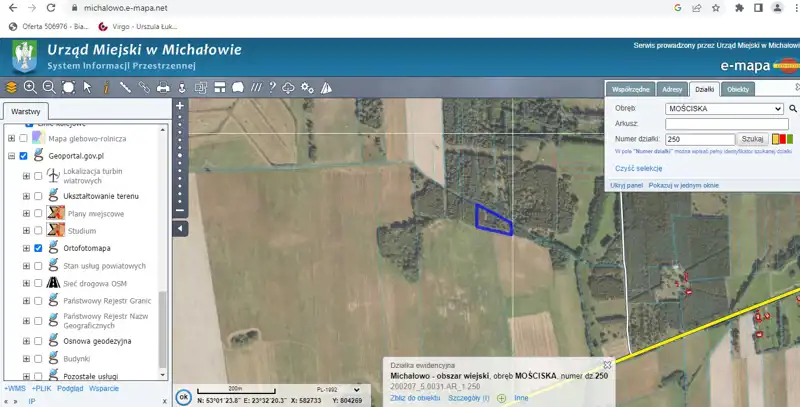Click the Arkusz input field
Image resolution: width=800 pixels, height=407 pixels.
(x=727, y=123)
